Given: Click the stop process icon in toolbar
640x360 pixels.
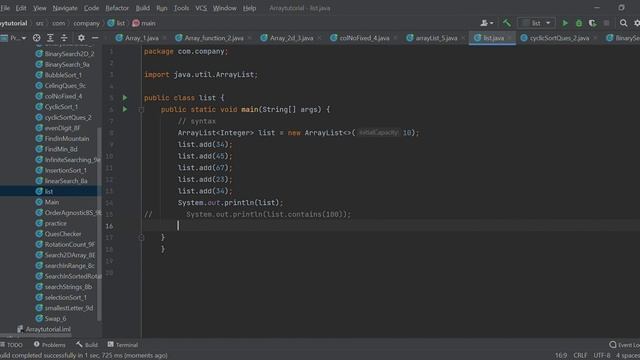Looking at the screenshot, I should click(x=607, y=23).
